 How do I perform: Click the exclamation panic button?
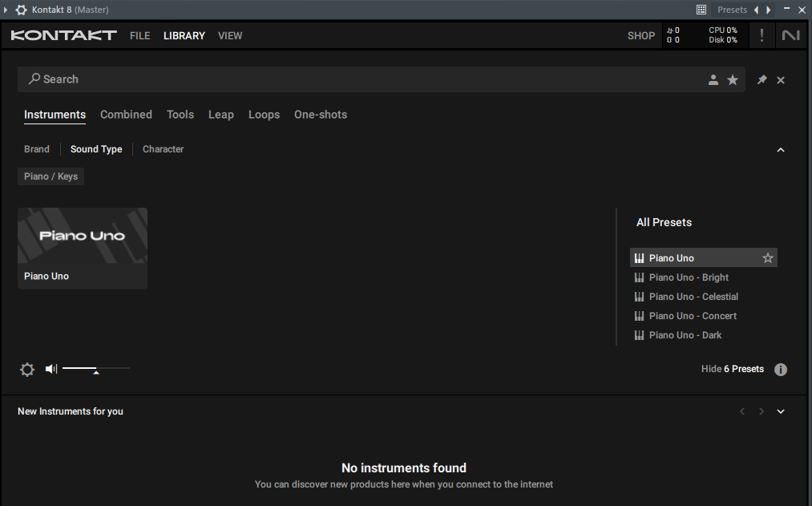click(x=762, y=35)
